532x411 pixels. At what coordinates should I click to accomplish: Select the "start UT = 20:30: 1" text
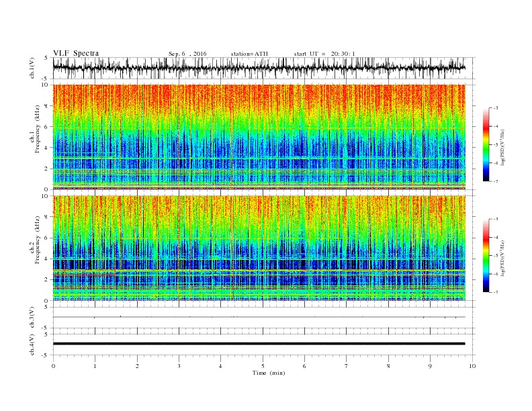coord(324,54)
